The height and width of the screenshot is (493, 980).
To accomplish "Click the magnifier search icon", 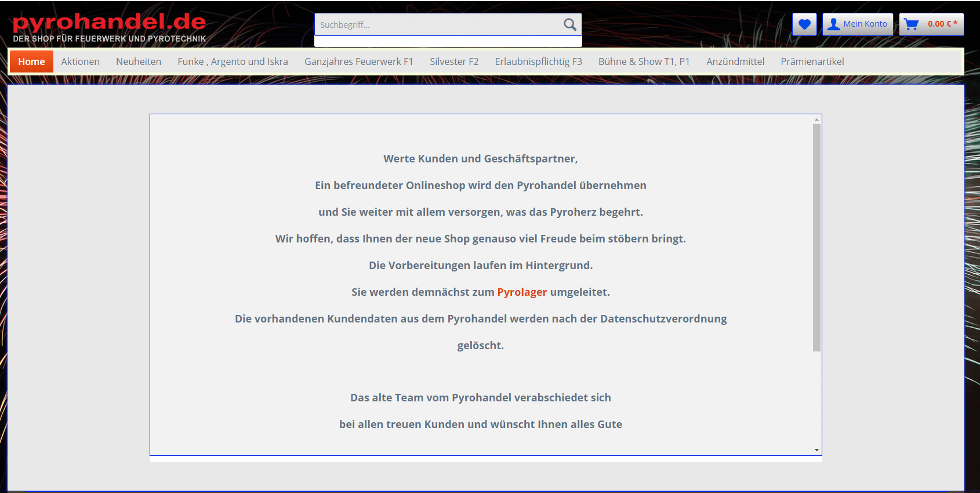I will pos(570,24).
